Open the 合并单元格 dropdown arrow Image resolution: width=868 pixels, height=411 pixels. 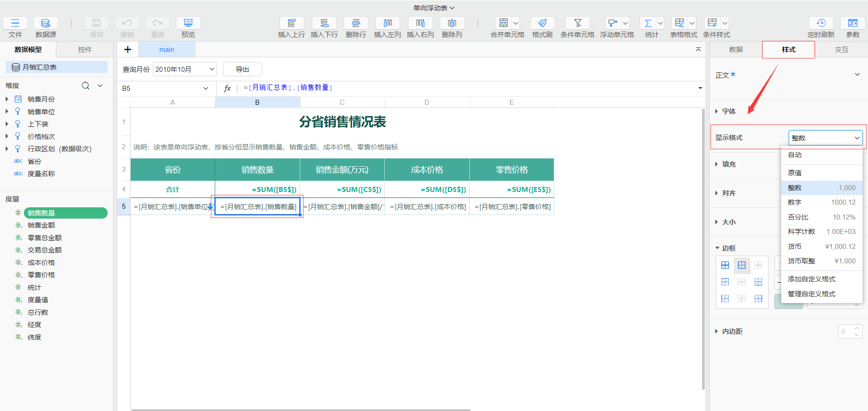[516, 23]
